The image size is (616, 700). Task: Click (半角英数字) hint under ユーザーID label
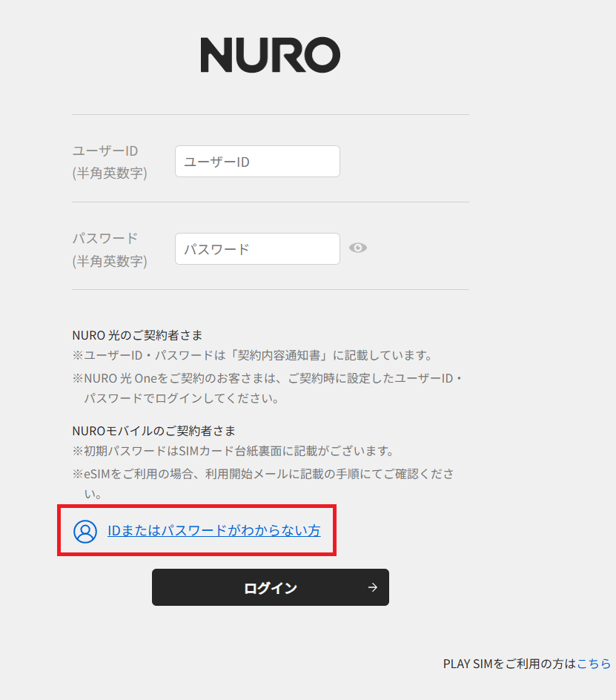(110, 174)
